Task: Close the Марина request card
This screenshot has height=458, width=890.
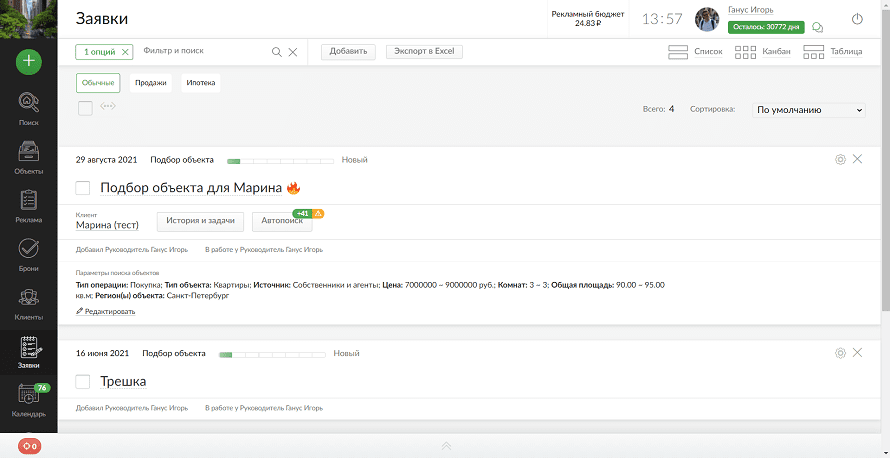Action: pos(858,159)
